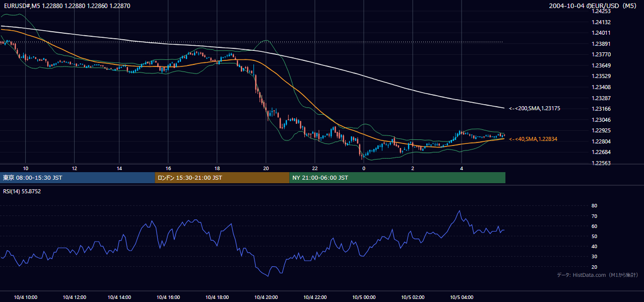Click price axis label 1.24011
The width and height of the screenshot is (644, 302).
click(x=601, y=33)
